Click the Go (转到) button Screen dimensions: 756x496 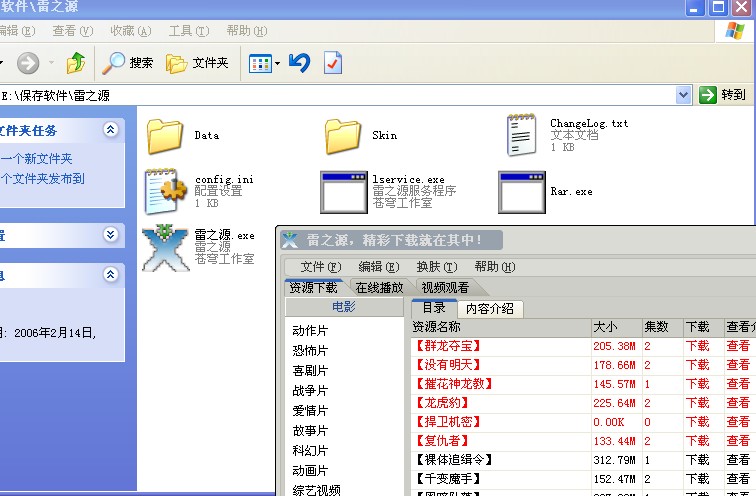pyautogui.click(x=723, y=94)
